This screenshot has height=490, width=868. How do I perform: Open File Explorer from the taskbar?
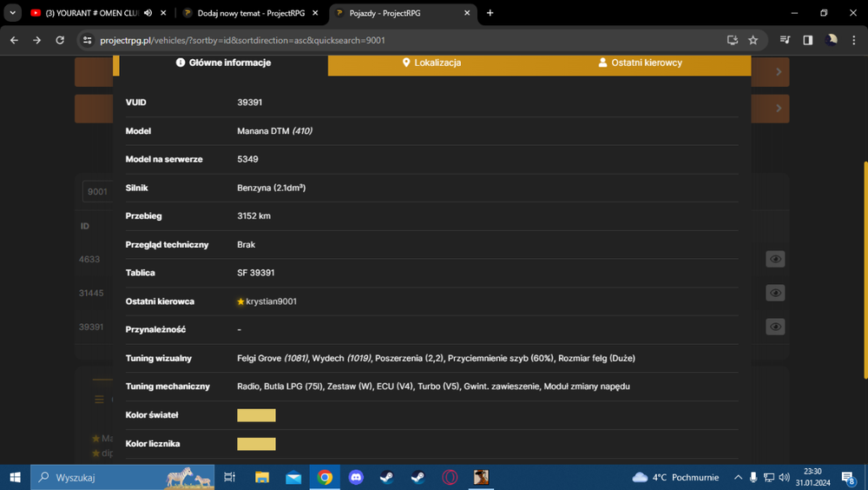[261, 477]
